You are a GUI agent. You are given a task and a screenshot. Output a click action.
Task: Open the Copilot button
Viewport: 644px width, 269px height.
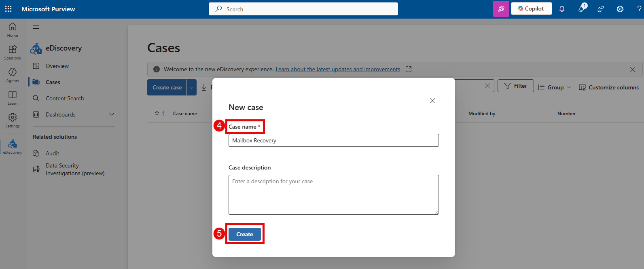(531, 9)
